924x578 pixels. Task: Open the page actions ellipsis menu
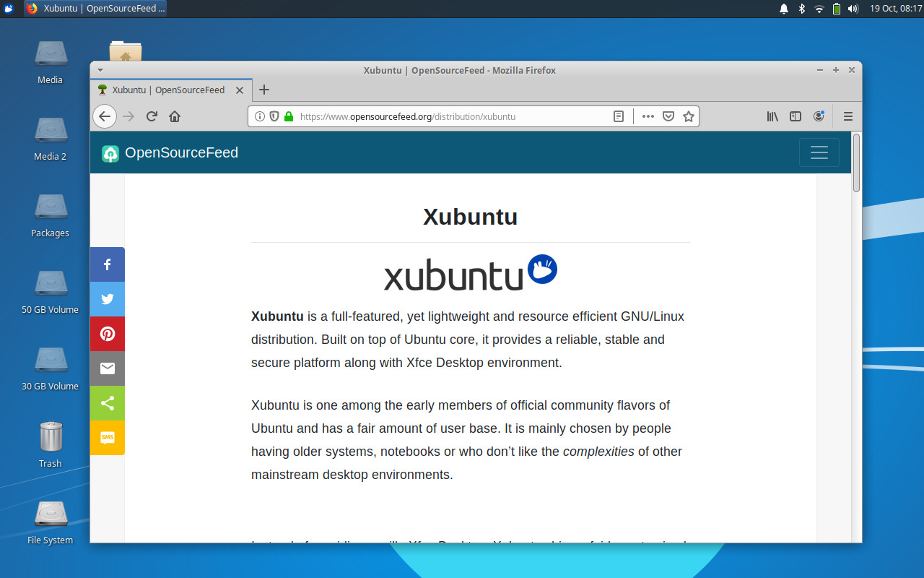(x=648, y=116)
